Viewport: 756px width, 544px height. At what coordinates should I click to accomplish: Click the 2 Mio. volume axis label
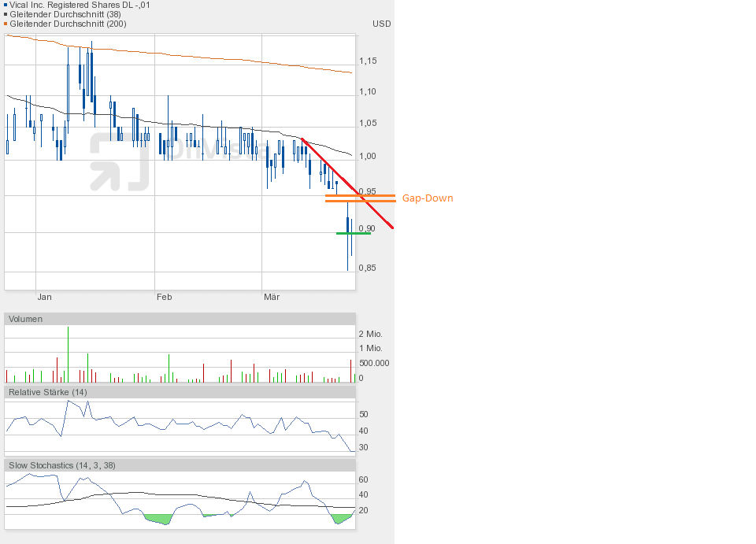(x=371, y=334)
